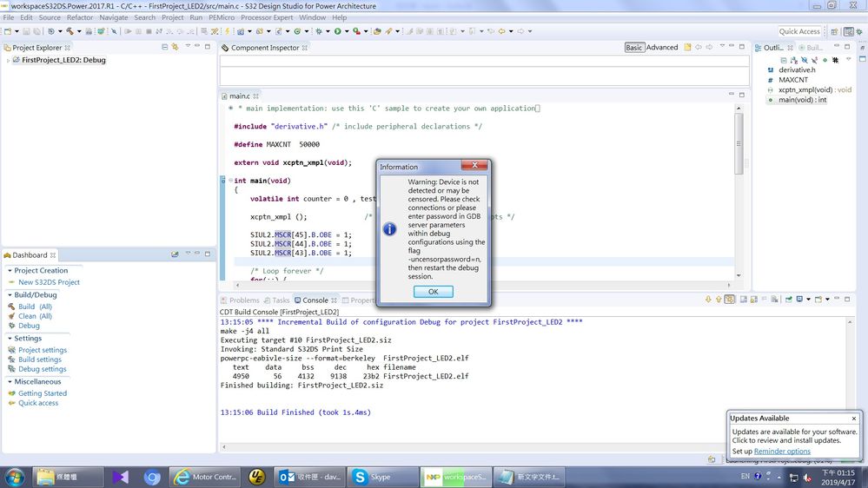Click the next error down arrow in Console
The width and height of the screenshot is (868, 488).
point(708,300)
